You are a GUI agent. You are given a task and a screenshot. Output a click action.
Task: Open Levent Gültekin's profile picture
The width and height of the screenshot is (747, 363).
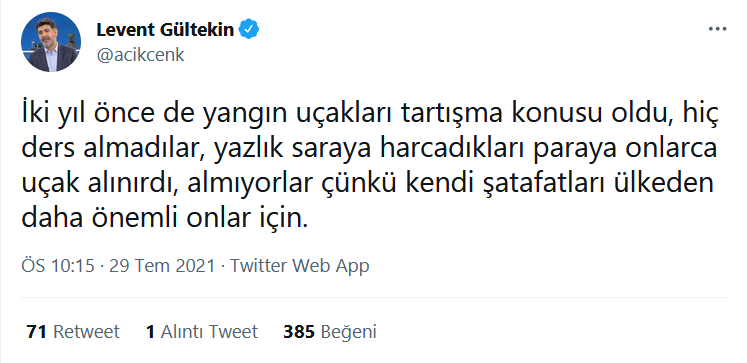click(51, 42)
